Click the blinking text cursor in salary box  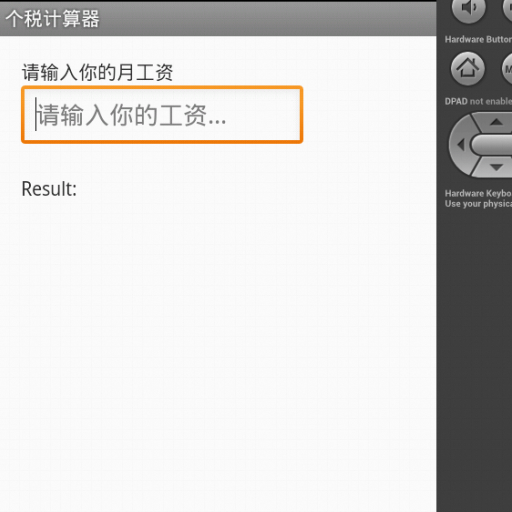(36, 114)
